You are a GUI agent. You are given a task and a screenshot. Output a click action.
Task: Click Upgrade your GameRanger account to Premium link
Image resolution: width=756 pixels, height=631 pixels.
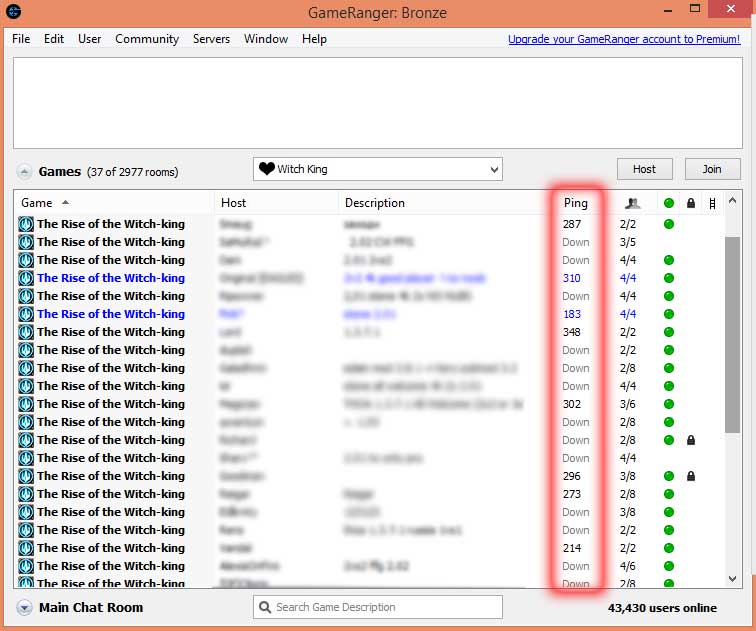pos(624,39)
